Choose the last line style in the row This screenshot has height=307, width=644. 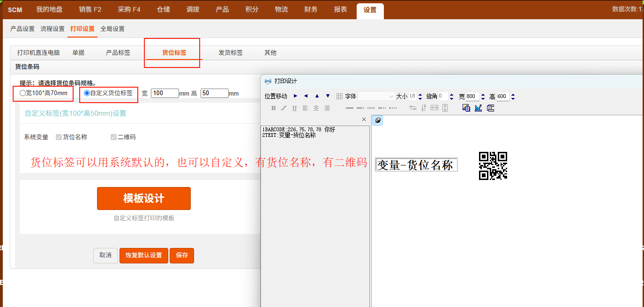tap(393, 108)
